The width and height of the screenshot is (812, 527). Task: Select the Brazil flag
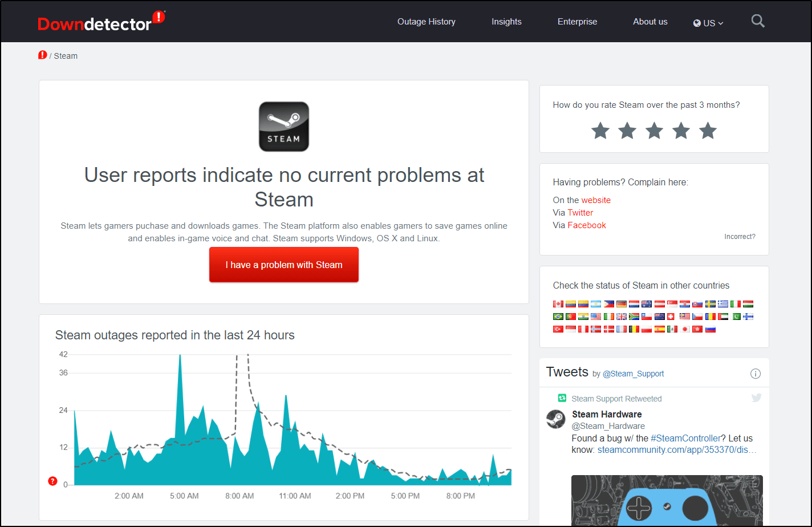click(x=558, y=317)
